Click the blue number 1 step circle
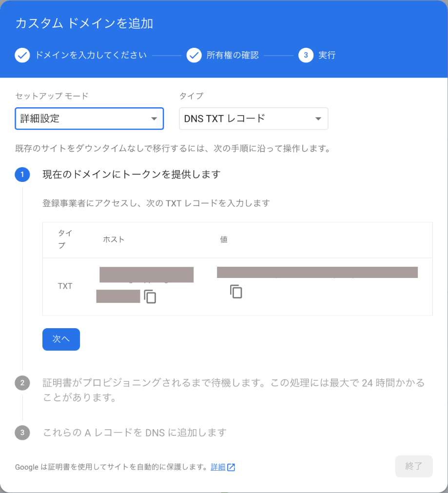The height and width of the screenshot is (493, 448). (22, 175)
